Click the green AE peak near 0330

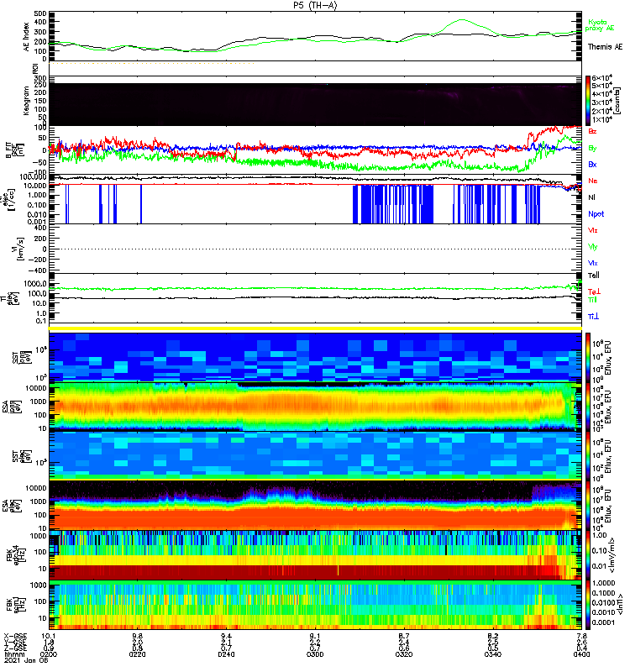[x=461, y=19]
